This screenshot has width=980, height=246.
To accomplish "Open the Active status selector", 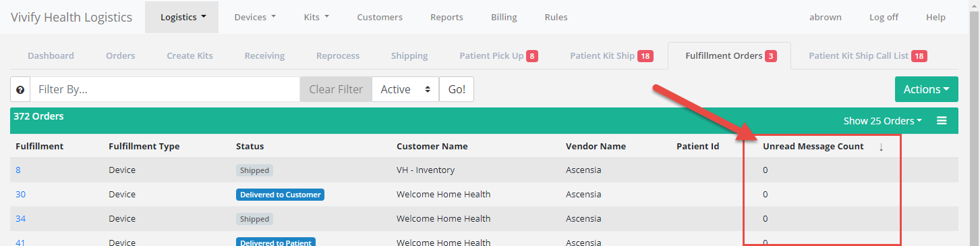I will 405,89.
